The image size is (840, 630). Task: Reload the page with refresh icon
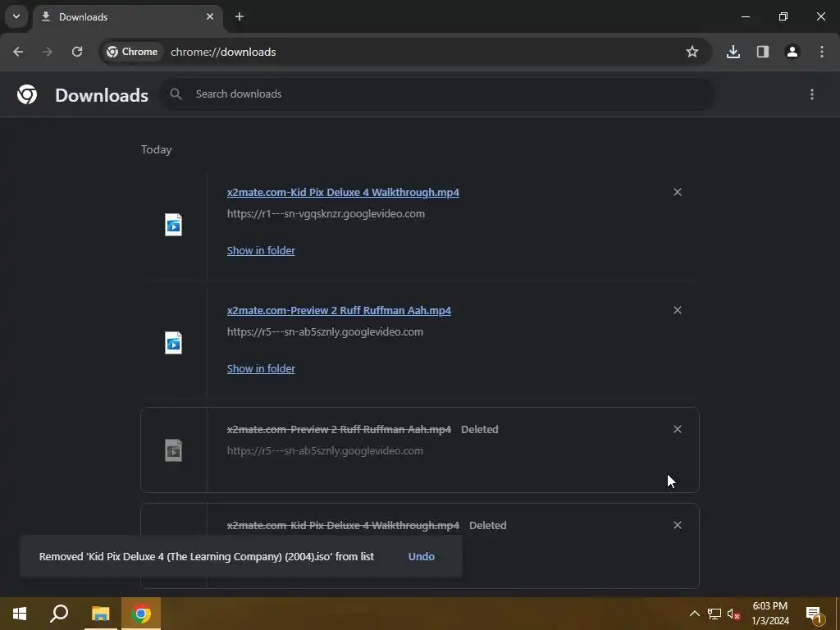(x=77, y=52)
